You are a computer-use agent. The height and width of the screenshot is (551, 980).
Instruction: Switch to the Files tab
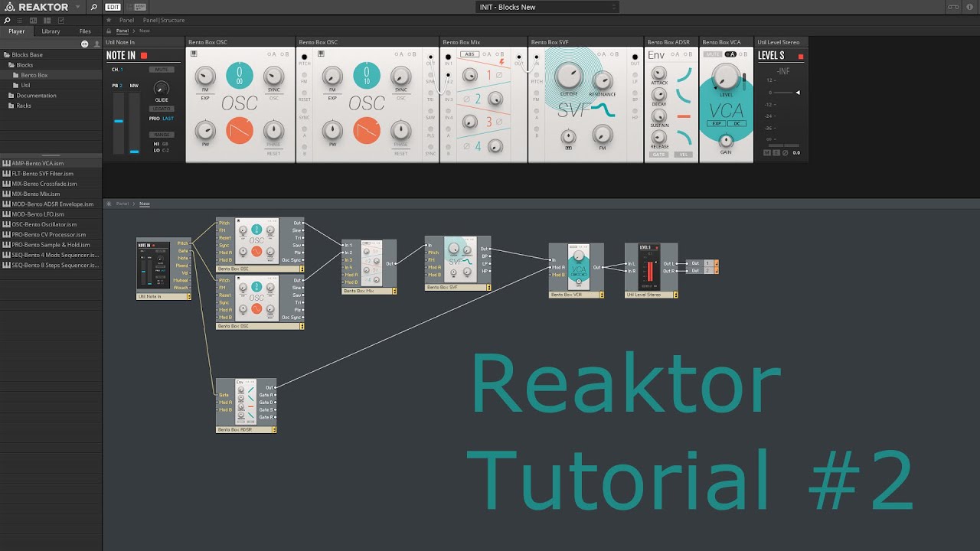(85, 31)
